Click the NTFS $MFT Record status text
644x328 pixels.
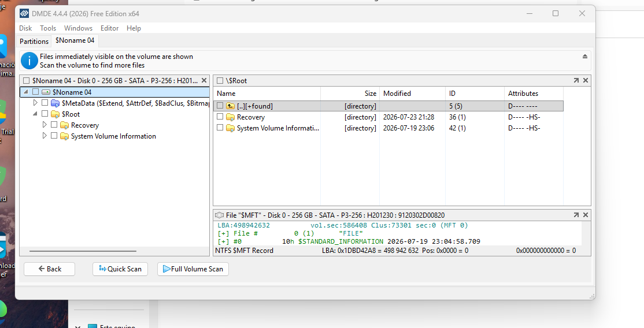pyautogui.click(x=244, y=251)
